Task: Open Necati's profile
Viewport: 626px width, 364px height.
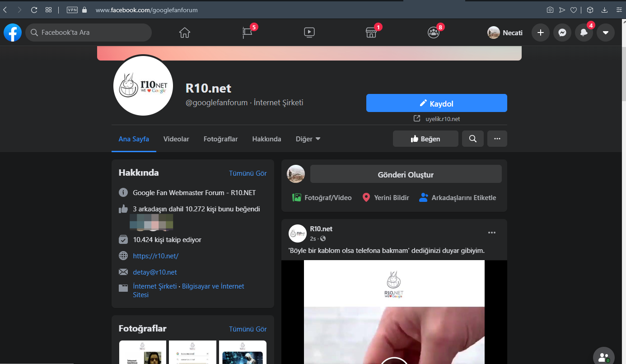Action: click(505, 33)
